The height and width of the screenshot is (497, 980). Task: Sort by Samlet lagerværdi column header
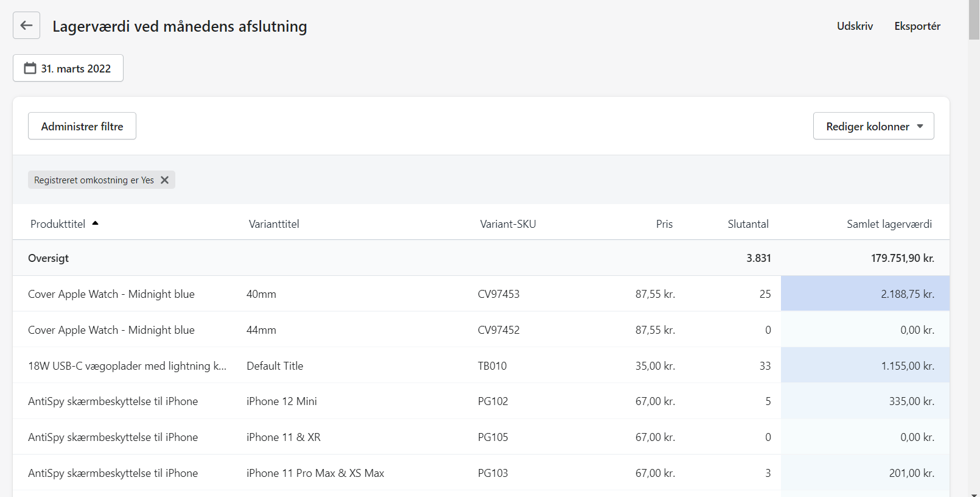[889, 224]
